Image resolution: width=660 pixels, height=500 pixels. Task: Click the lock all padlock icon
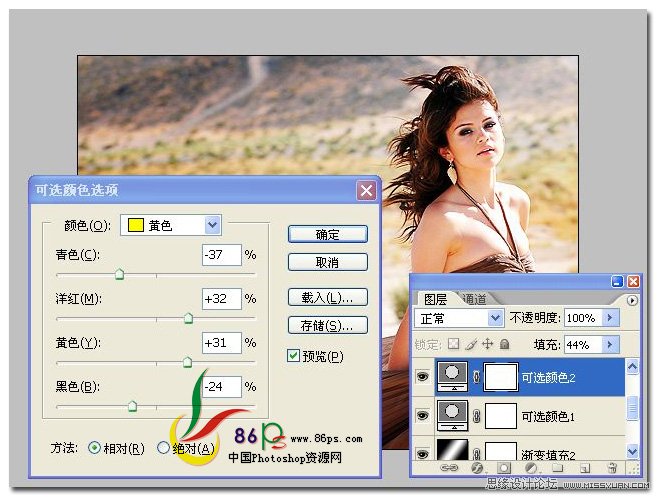point(504,344)
